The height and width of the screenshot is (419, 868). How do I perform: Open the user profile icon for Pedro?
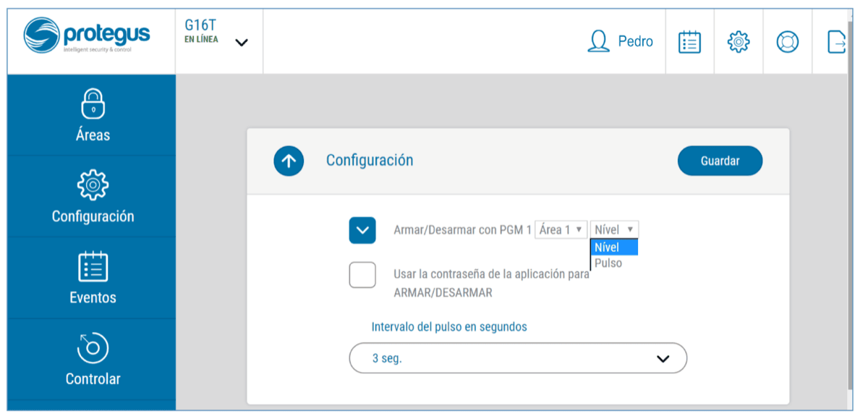pyautogui.click(x=599, y=42)
